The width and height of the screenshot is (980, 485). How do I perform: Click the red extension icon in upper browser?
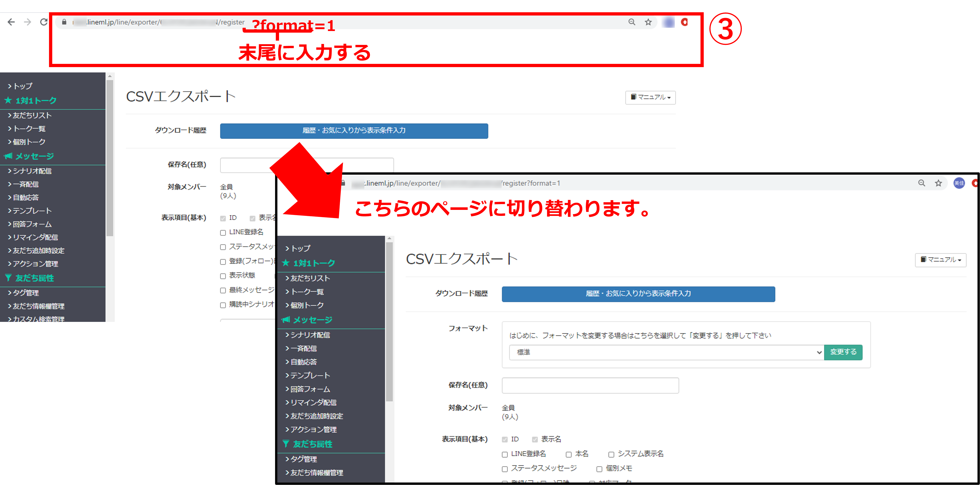tap(684, 22)
